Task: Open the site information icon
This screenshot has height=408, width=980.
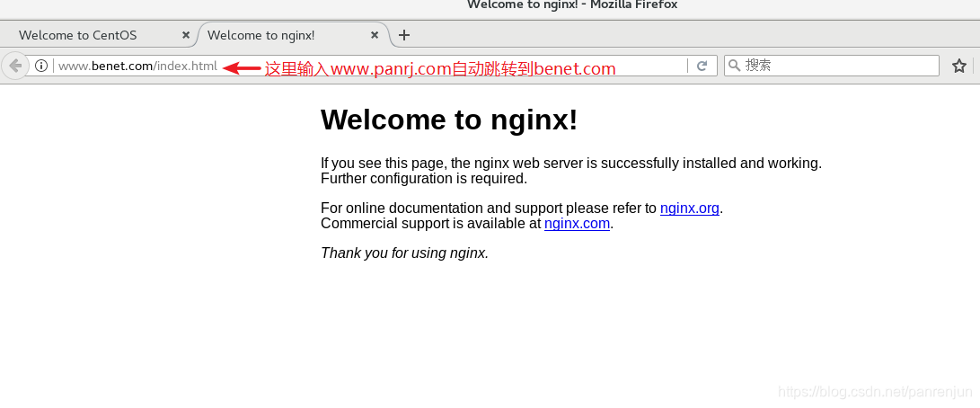Action: coord(41,66)
